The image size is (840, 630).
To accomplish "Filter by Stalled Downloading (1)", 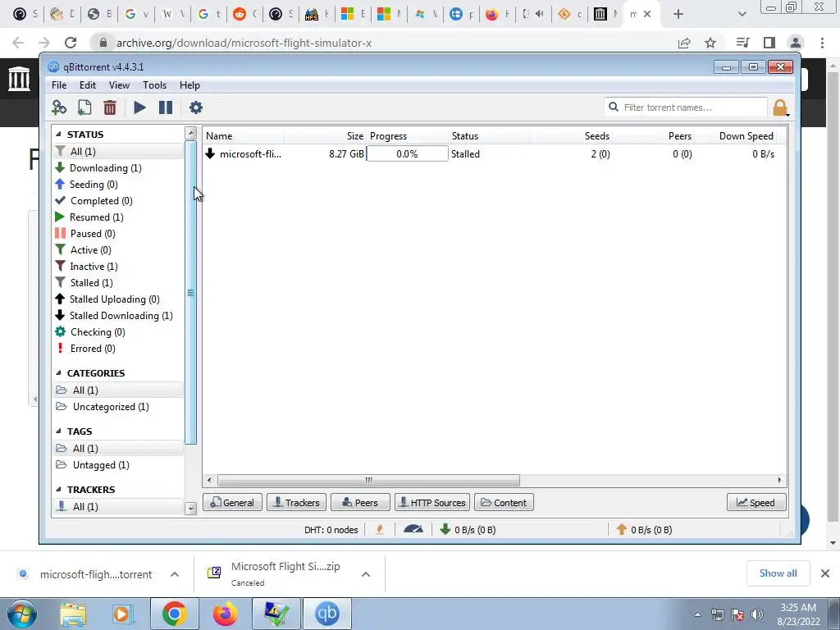I will (121, 316).
